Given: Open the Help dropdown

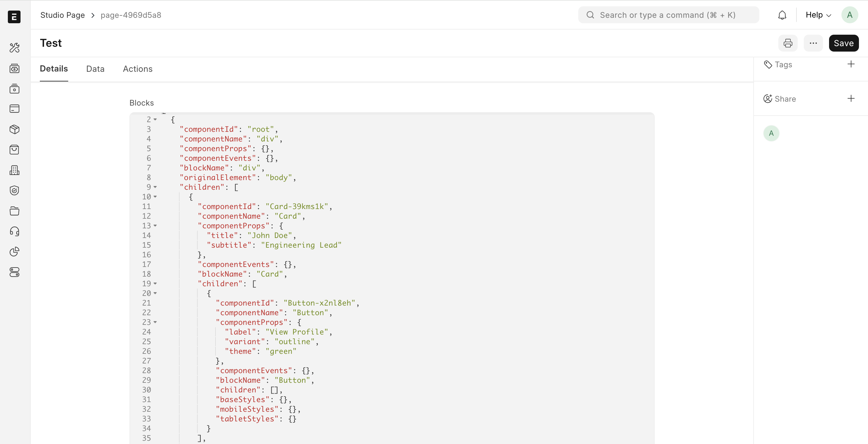Looking at the screenshot, I should (818, 15).
